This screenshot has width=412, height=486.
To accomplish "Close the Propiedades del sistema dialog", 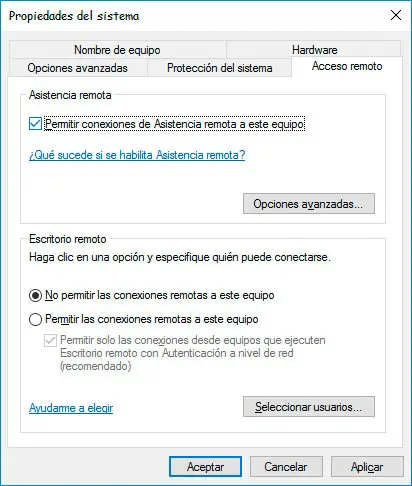I will tap(396, 15).
